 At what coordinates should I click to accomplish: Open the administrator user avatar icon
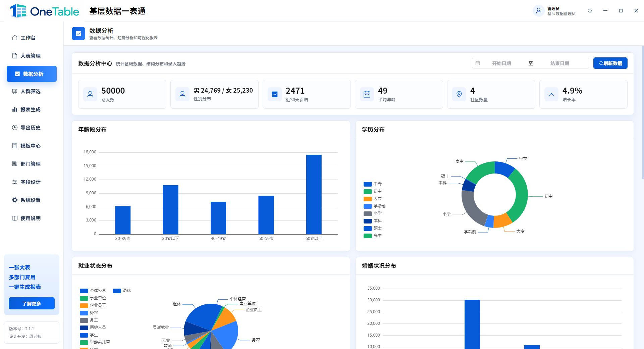click(538, 11)
